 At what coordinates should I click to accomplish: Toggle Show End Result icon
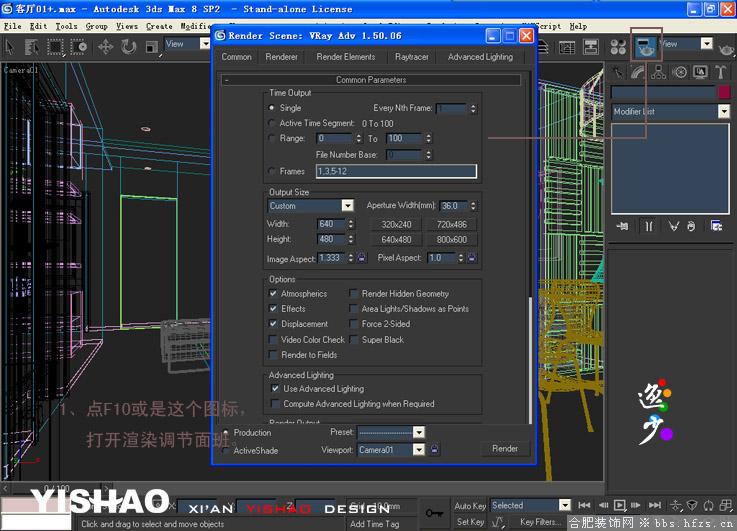click(649, 226)
